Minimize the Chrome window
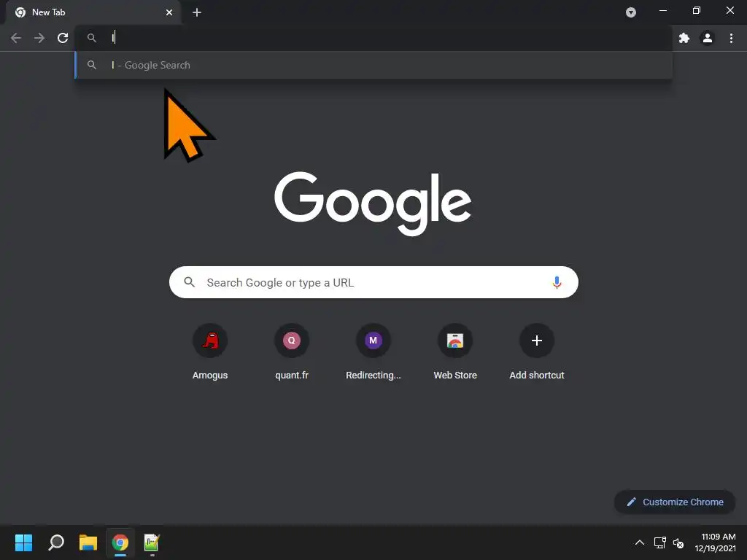This screenshot has height=560, width=747. 663,10
